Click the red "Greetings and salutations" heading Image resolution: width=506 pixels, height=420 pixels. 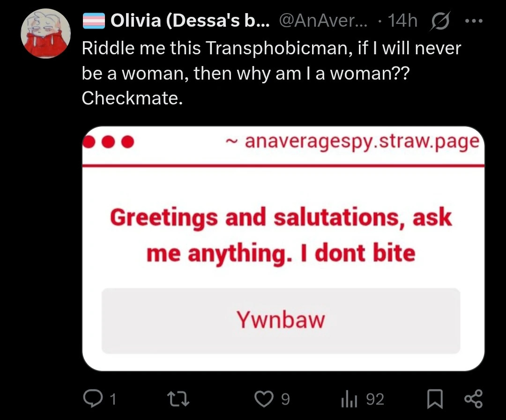point(281,236)
